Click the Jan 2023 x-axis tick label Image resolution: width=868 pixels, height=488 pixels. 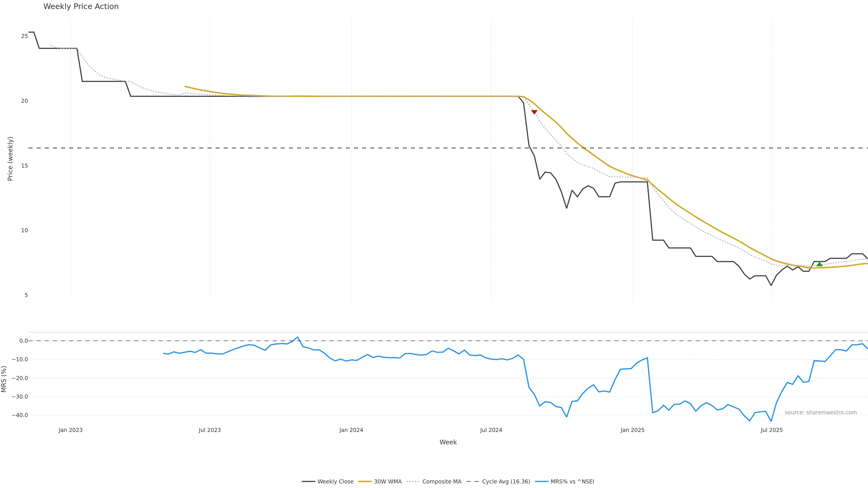71,430
